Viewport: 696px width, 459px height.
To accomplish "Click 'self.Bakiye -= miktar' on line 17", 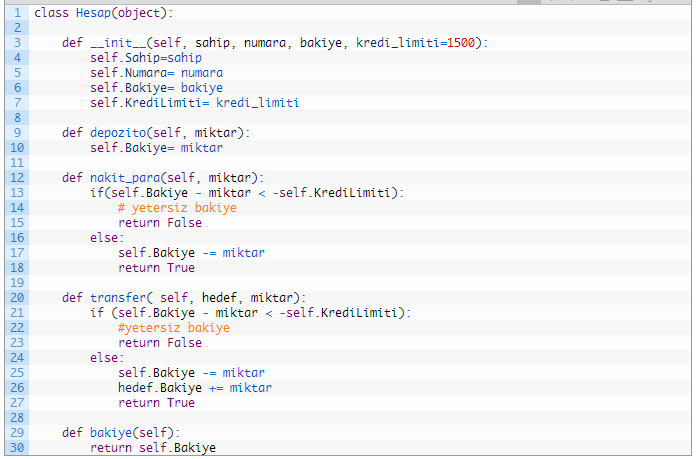I will click(191, 253).
